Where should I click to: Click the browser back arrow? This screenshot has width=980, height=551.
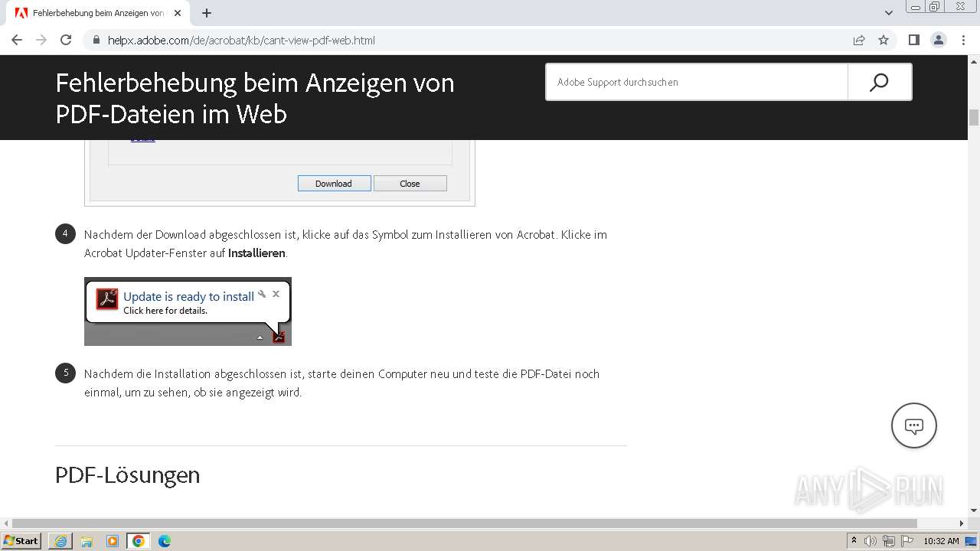pyautogui.click(x=17, y=40)
